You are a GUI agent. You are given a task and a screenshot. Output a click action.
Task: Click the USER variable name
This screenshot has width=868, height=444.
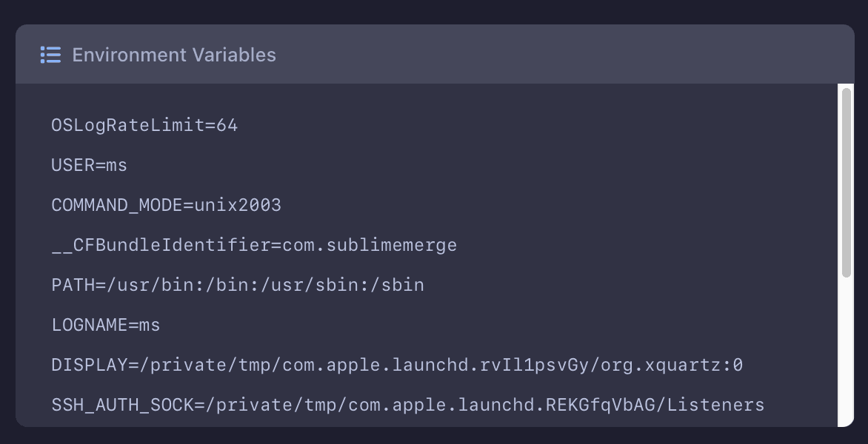[x=73, y=166]
